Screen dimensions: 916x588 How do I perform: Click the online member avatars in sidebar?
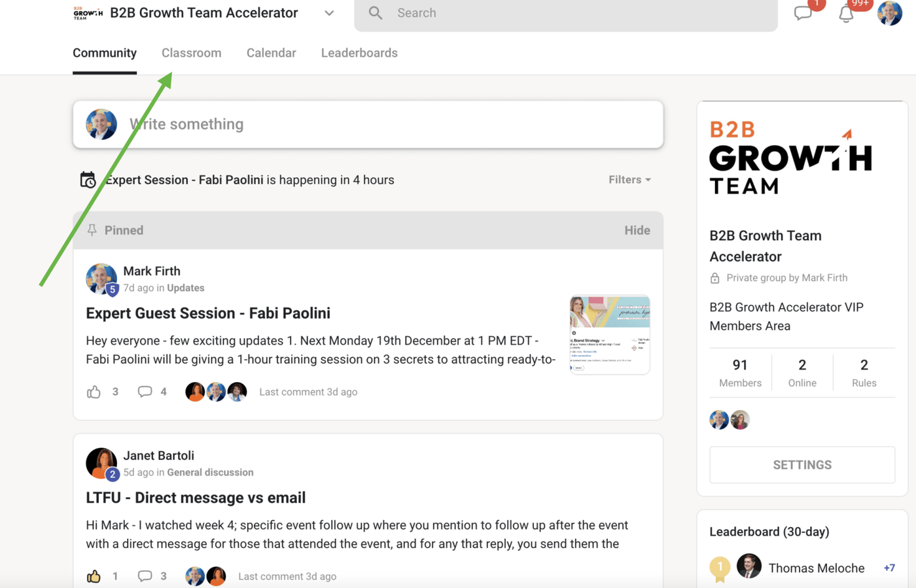point(730,420)
